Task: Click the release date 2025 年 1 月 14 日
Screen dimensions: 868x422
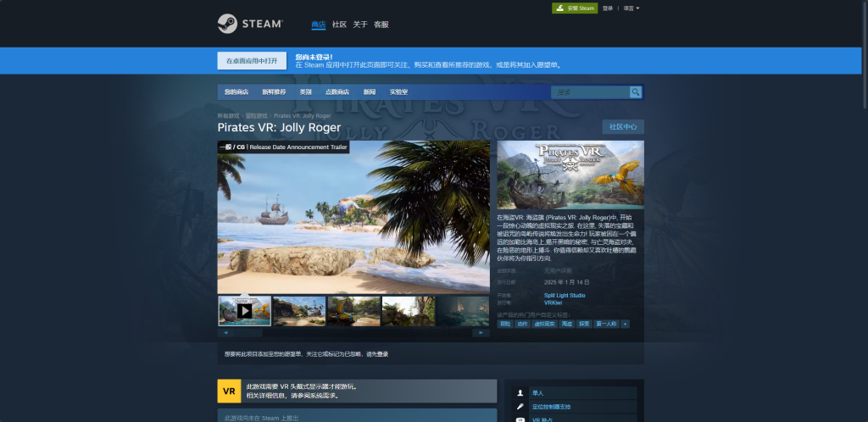Action: click(x=567, y=282)
